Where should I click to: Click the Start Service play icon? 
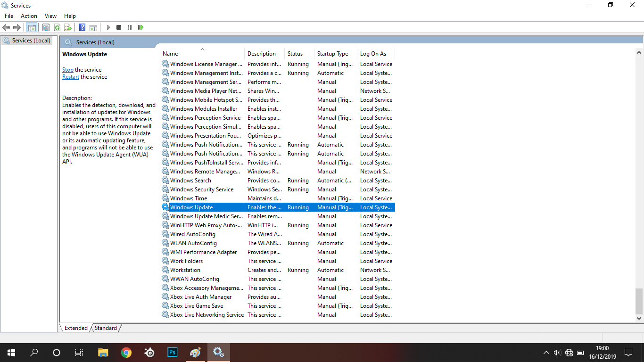tap(108, 27)
